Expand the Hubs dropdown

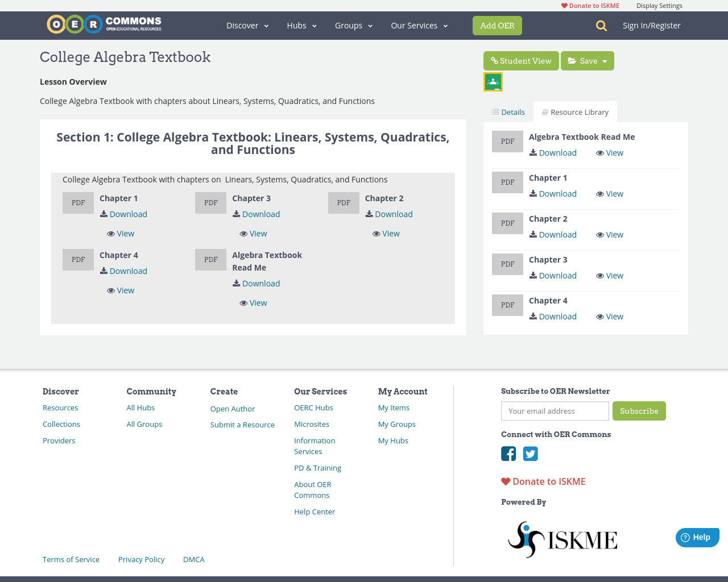[x=301, y=26]
